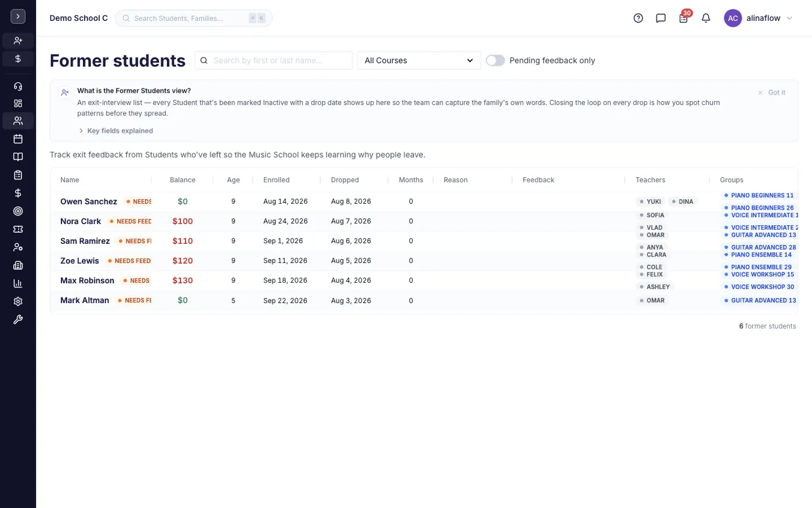Viewport: 812px width, 508px height.
Task: Click the YUKI teacher tag
Action: (650, 201)
